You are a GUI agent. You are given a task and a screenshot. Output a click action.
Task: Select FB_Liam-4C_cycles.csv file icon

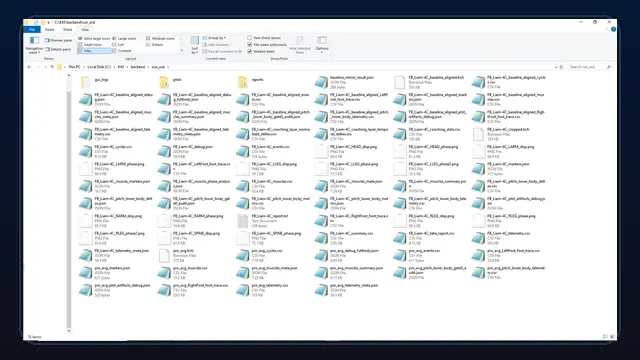tap(86, 151)
